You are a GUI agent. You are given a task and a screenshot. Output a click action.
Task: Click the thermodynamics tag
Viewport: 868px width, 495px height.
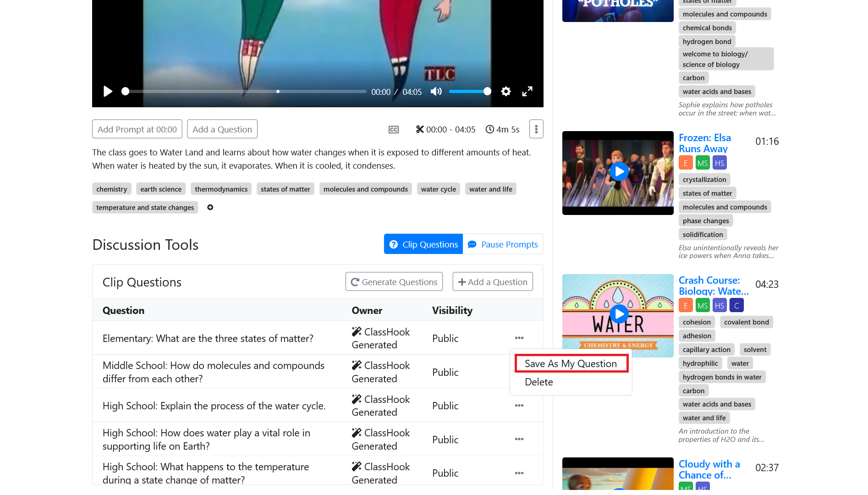pos(221,189)
